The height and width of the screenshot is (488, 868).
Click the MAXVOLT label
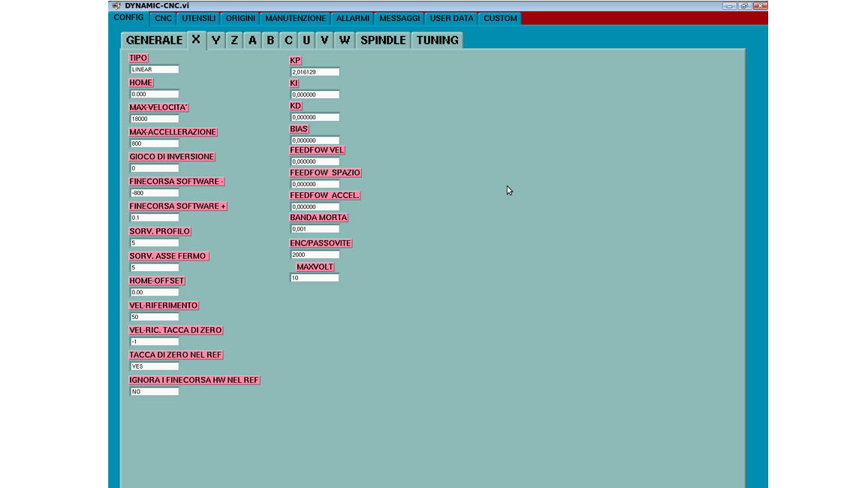click(315, 267)
